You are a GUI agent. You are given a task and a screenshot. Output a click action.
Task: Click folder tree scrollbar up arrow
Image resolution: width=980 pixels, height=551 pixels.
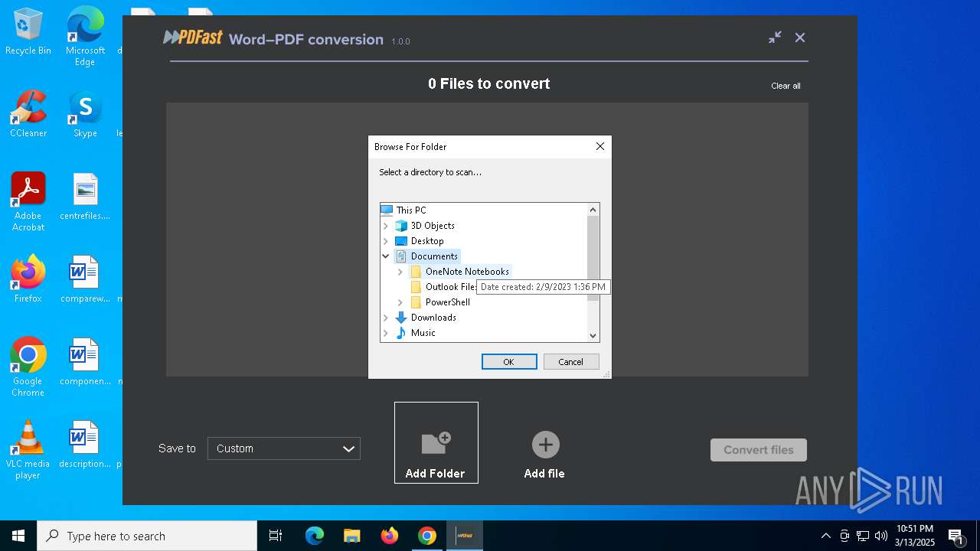click(x=593, y=210)
